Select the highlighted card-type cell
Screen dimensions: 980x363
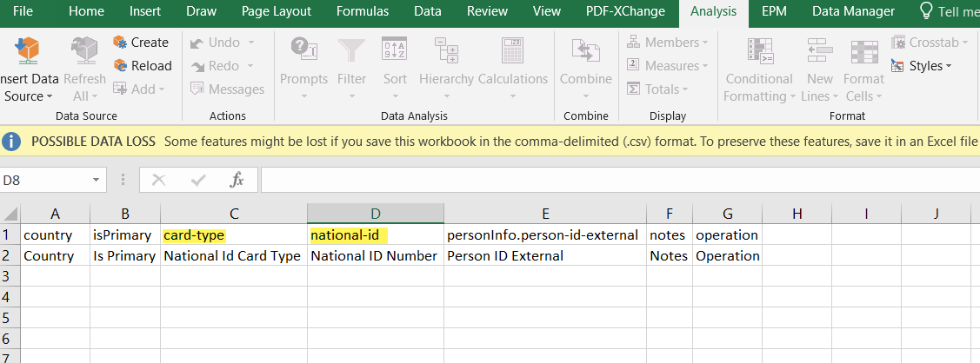[234, 235]
